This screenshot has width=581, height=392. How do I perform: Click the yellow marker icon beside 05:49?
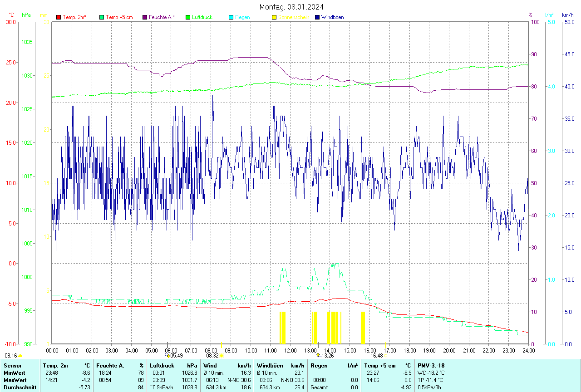pyautogui.click(x=168, y=356)
